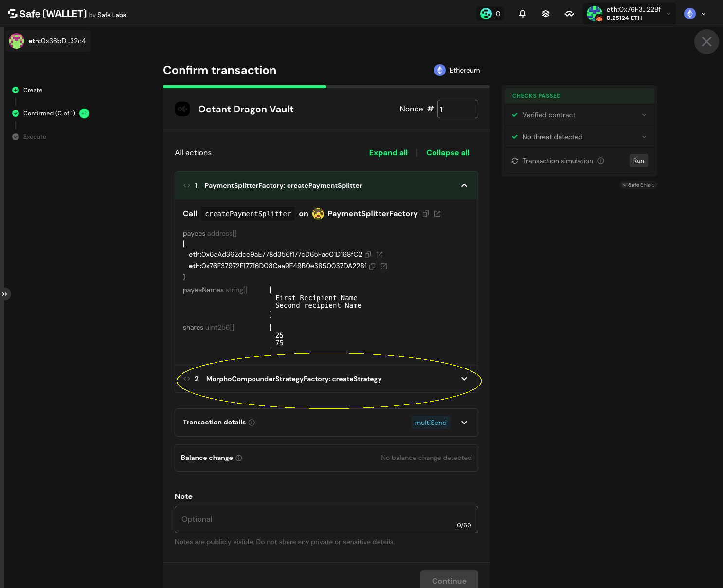Open Safe account eth:0x36bD...32c4 chip

coord(49,41)
